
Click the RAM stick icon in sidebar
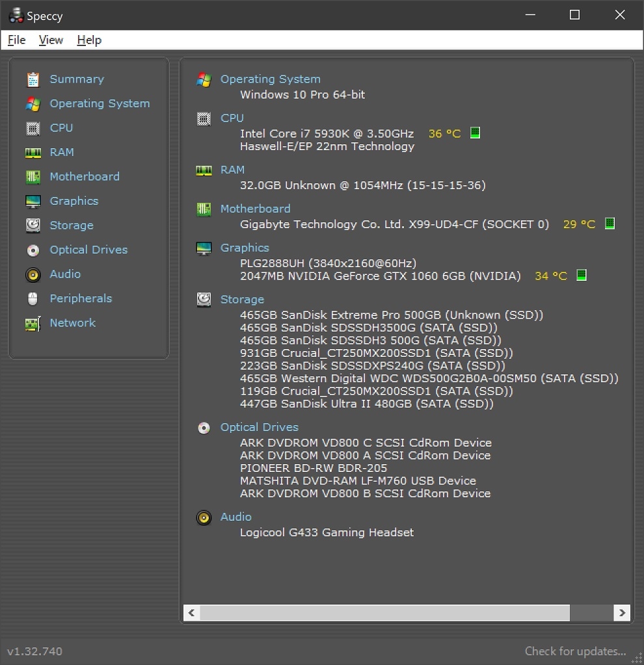(33, 153)
